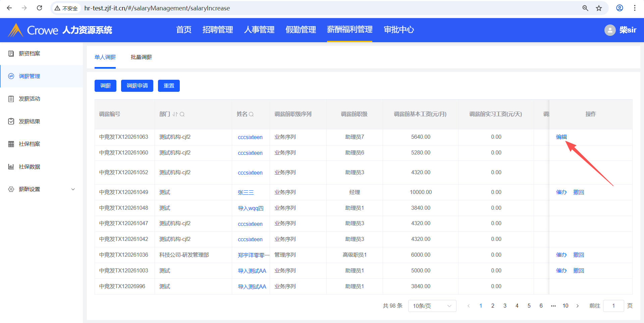Open the 人事管理 top menu

259,30
